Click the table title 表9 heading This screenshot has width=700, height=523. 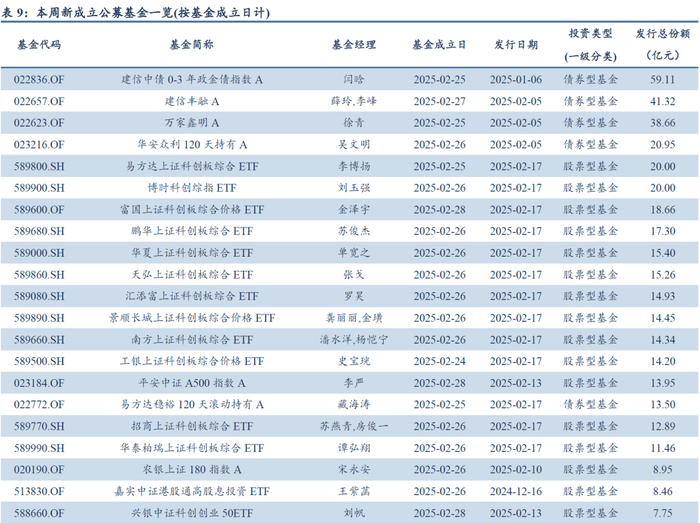[x=135, y=12]
